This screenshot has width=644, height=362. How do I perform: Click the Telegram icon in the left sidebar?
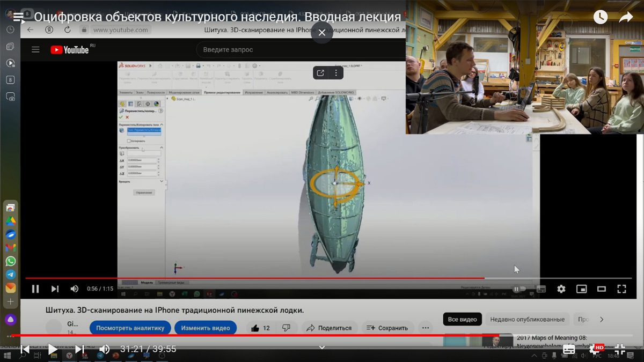coord(11,275)
